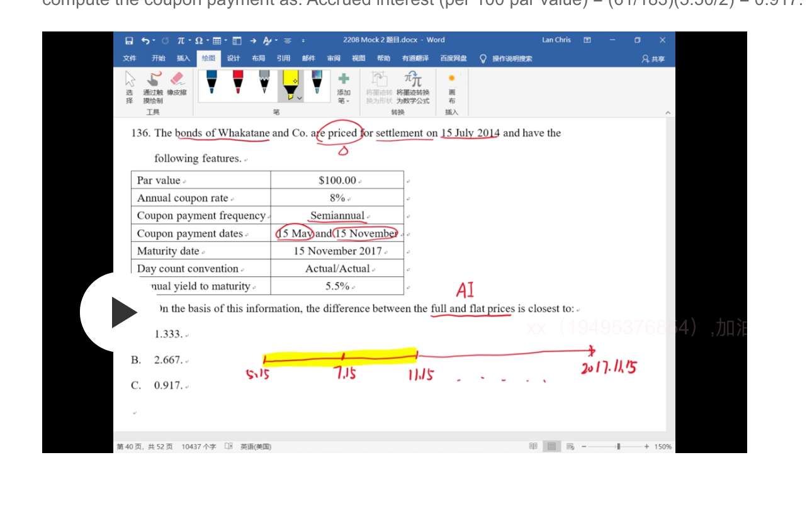The height and width of the screenshot is (511, 812).
Task: Activate the eraser (橡皮擦) tool
Action: tap(177, 84)
